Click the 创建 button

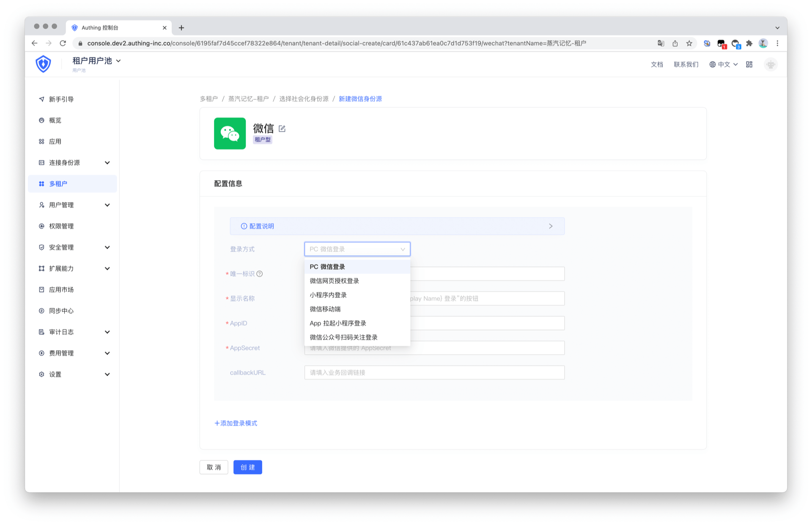click(247, 467)
